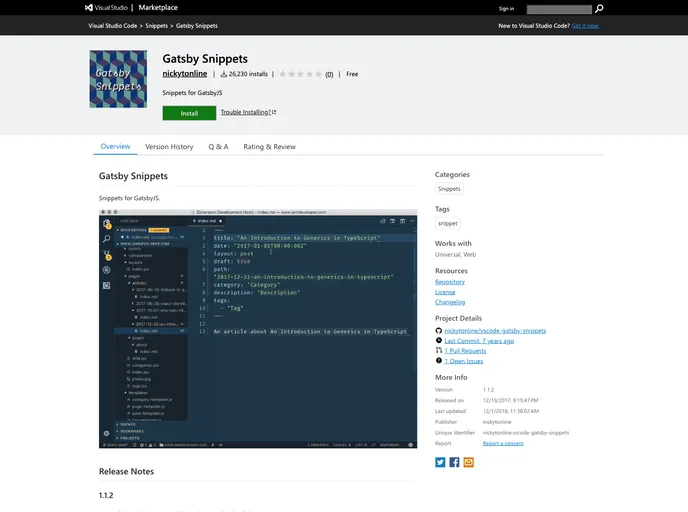Open Trouble Installing help link
This screenshot has height=512, width=688.
pyautogui.click(x=246, y=112)
